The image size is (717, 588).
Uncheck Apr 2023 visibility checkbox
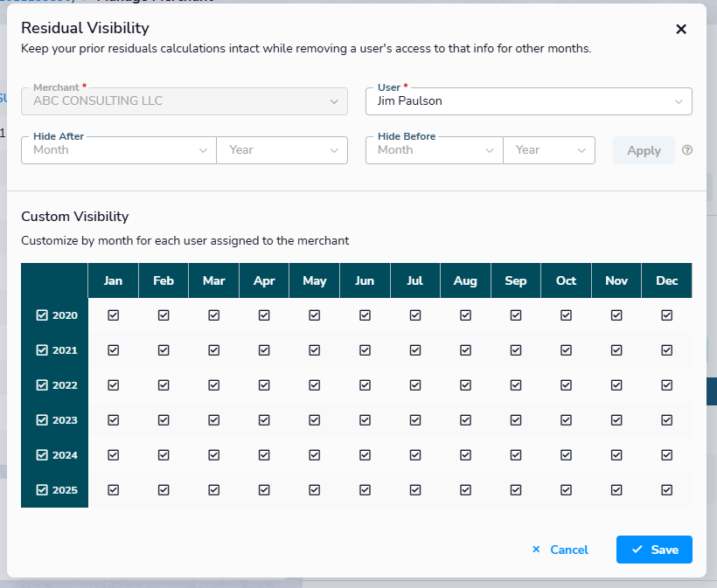(264, 420)
